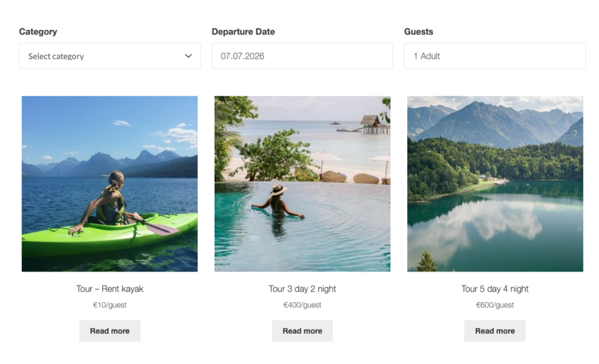The image size is (599, 364).
Task: Click the chevron arrow in Category field
Action: 189,56
